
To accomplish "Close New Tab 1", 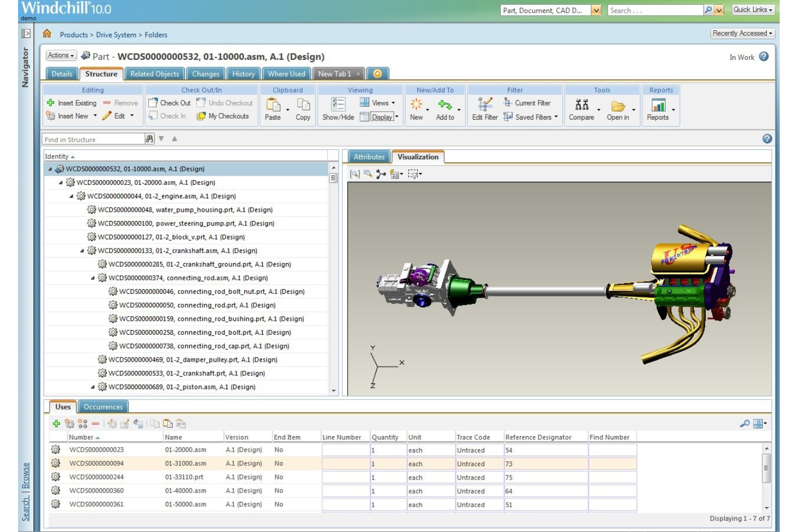I will 358,74.
